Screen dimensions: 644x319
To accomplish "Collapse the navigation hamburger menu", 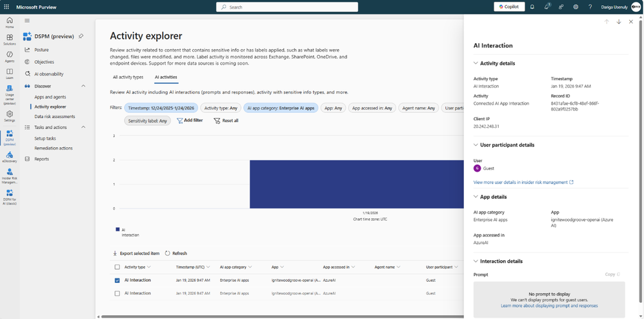I will coord(27,21).
